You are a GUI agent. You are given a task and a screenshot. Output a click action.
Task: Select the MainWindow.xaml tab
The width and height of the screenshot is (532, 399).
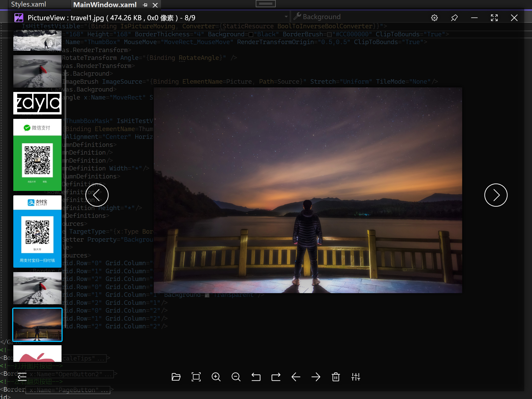click(x=105, y=5)
